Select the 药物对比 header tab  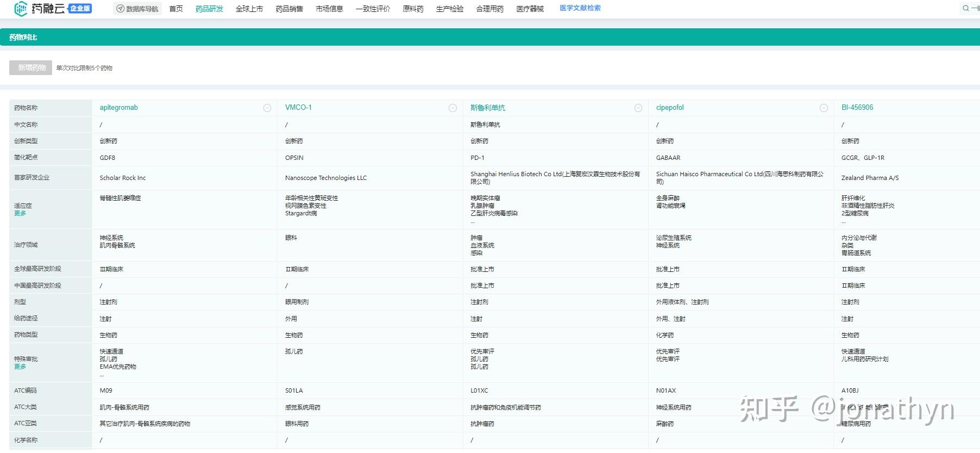point(23,38)
